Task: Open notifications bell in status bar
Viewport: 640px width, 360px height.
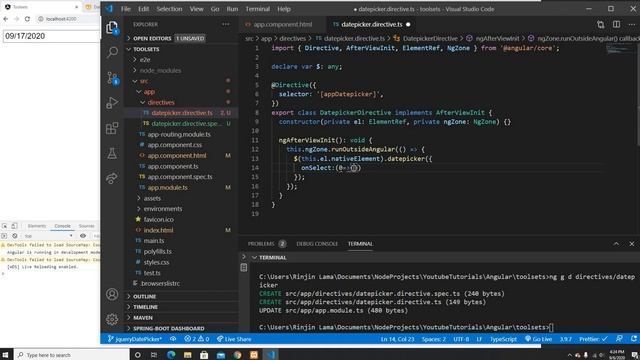Action: [633, 339]
